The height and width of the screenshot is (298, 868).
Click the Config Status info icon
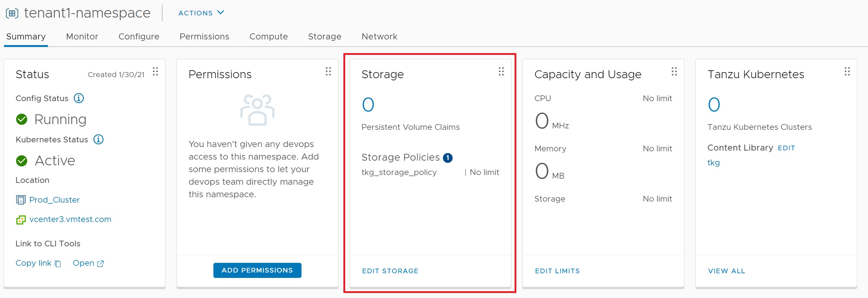click(x=79, y=98)
